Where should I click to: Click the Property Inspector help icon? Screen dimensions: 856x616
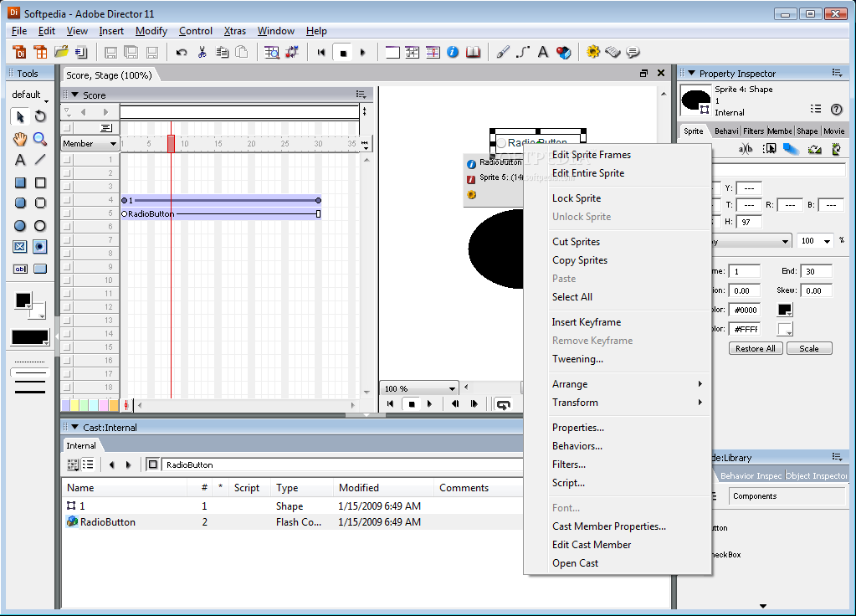pos(837,109)
